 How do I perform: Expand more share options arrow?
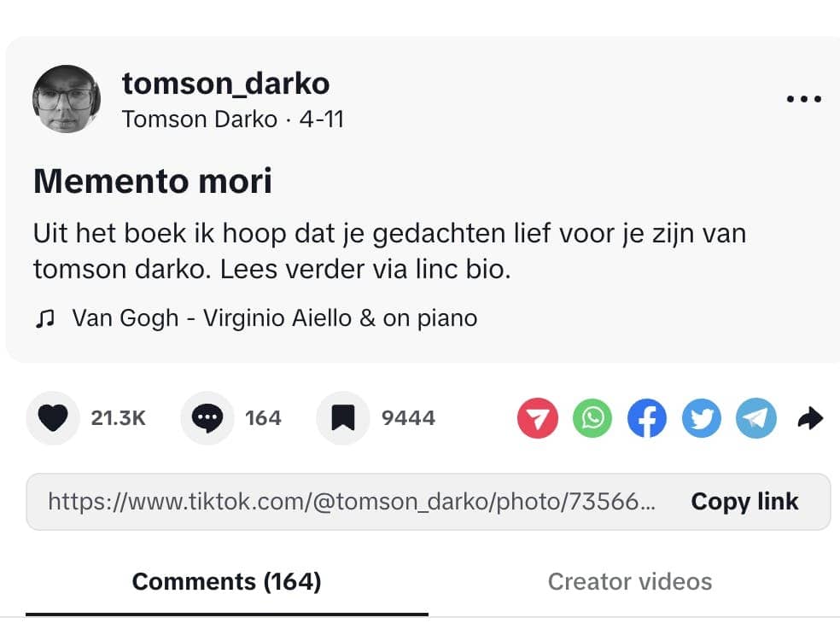(x=810, y=418)
